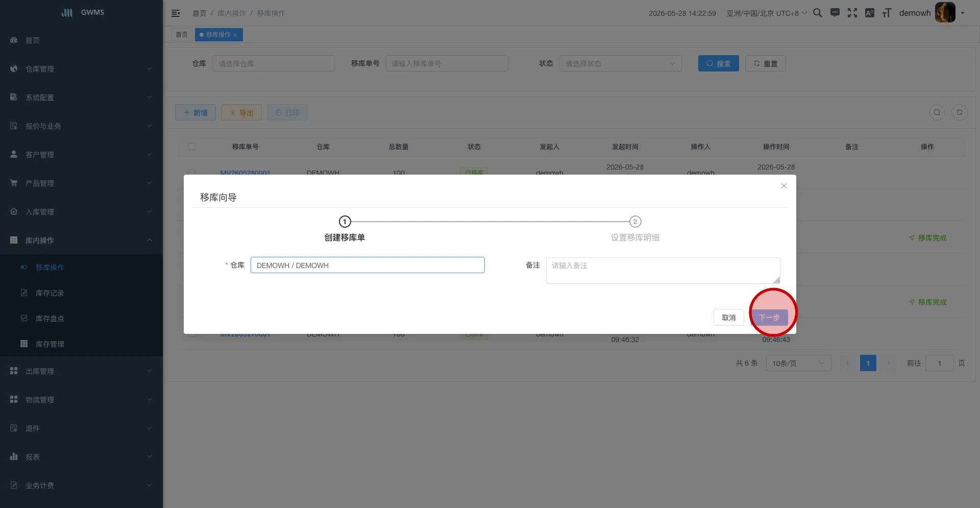
Task: Click the 导出 button
Action: pos(241,112)
